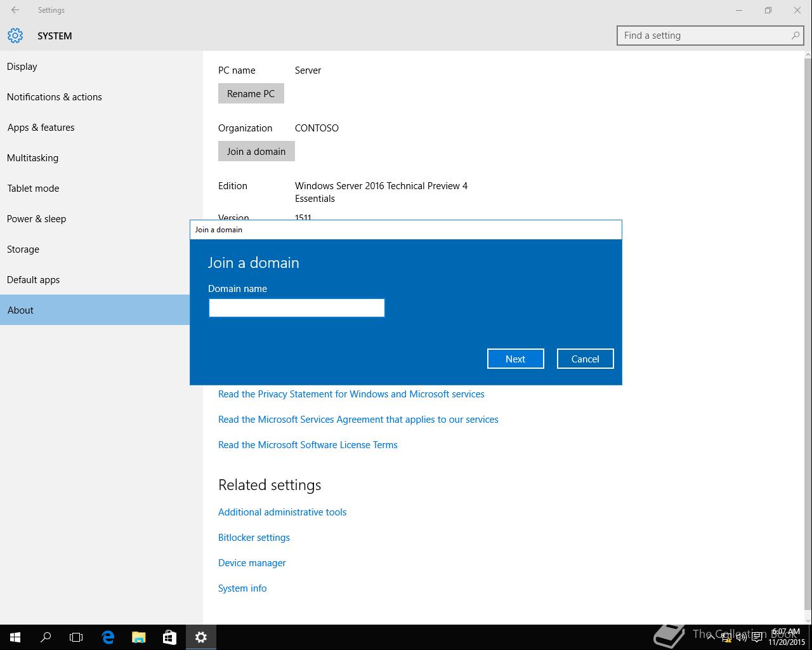Image resolution: width=812 pixels, height=650 pixels.
Task: Click the volume icon in system tray
Action: tap(741, 637)
